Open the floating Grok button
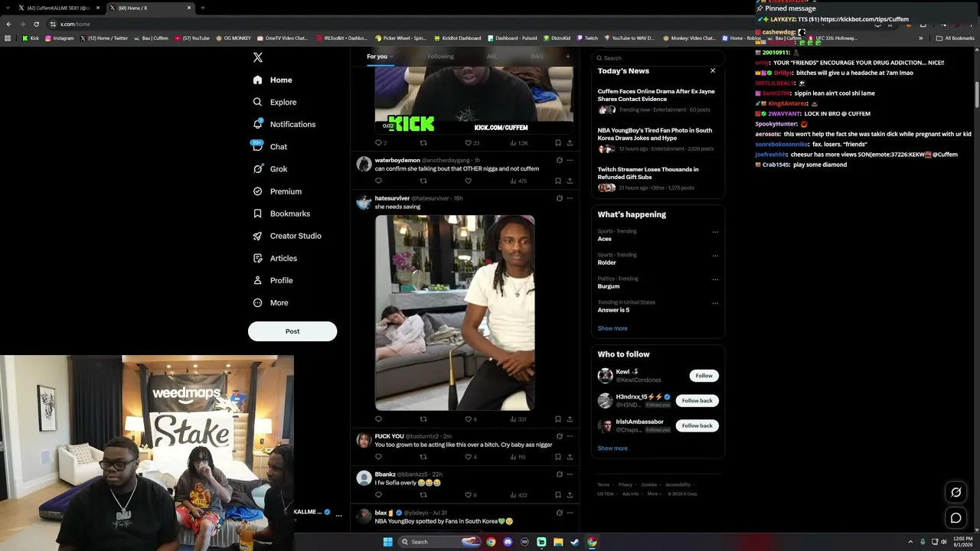980x551 pixels. pyautogui.click(x=955, y=492)
